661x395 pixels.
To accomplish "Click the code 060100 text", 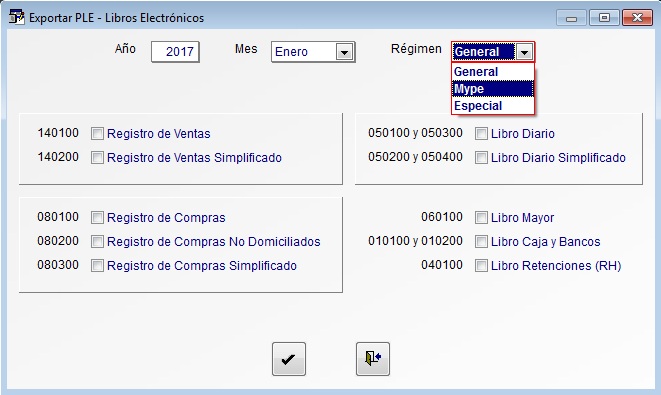I will click(x=442, y=217).
